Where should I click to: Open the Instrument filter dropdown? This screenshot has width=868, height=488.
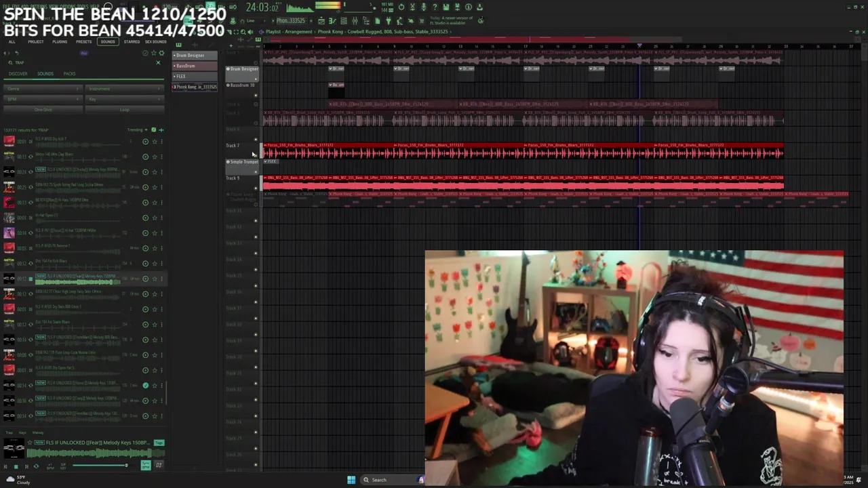pos(125,89)
